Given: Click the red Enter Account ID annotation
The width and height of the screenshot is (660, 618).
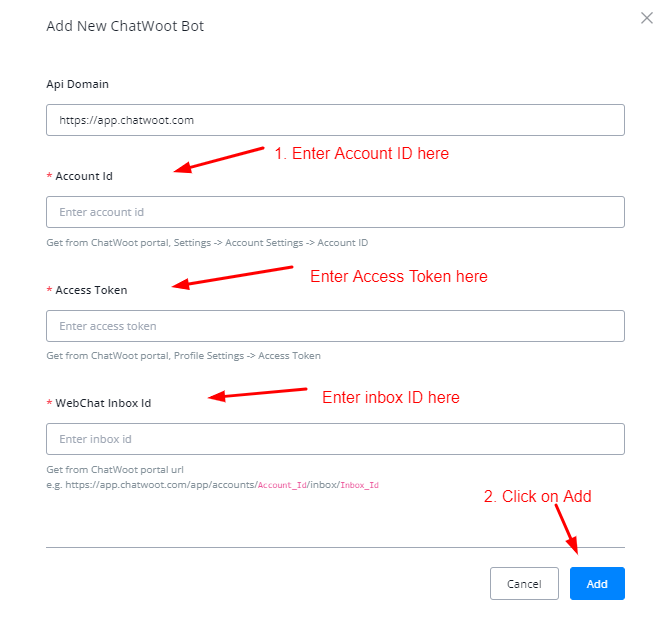Looking at the screenshot, I should [361, 154].
